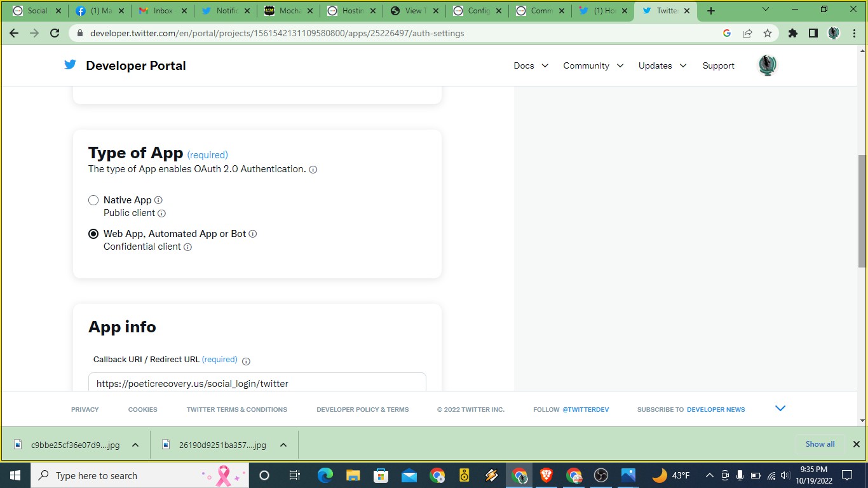
Task: Click info icon next to Native App
Action: pyautogui.click(x=158, y=200)
